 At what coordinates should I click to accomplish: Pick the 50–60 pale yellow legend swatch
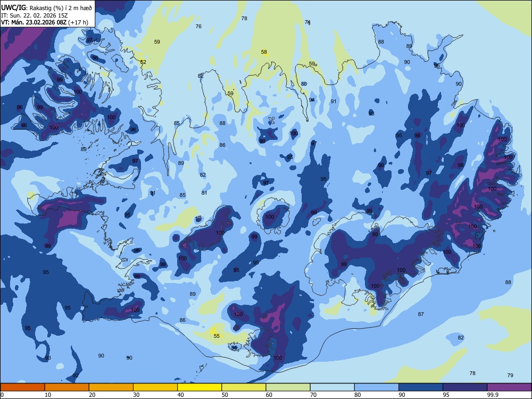pos(244,387)
